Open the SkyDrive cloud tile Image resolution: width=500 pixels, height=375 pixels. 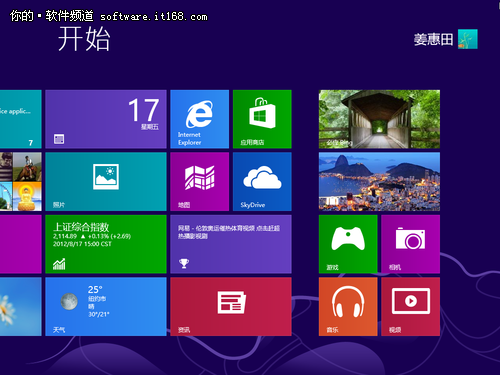(x=262, y=182)
